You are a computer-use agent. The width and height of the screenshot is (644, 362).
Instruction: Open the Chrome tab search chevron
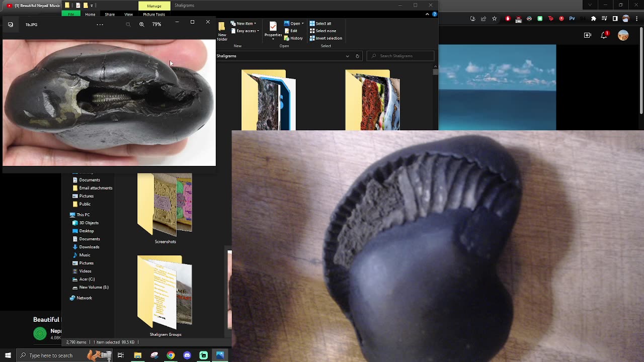[590, 6]
